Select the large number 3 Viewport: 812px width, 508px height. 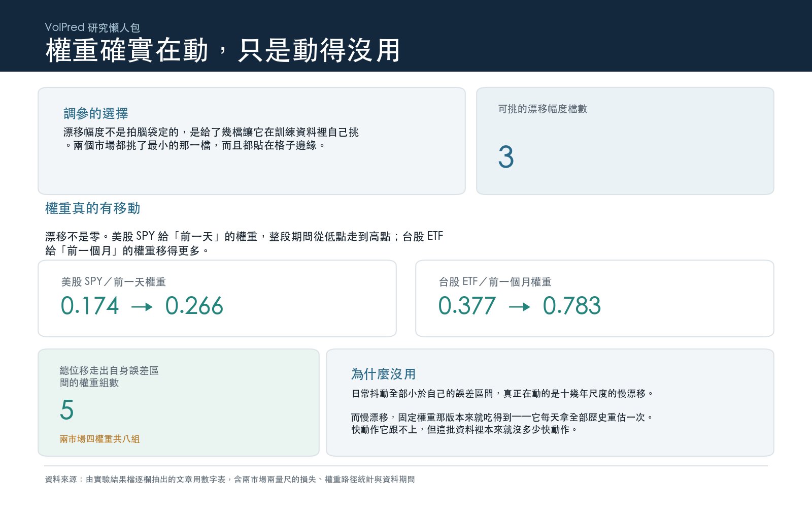point(506,157)
